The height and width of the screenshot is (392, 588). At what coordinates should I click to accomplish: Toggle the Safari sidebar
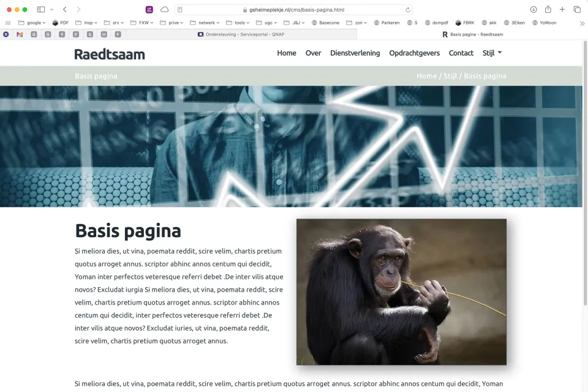[41, 10]
